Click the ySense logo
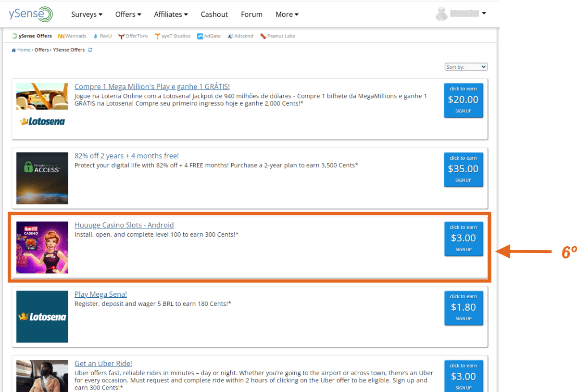The image size is (577, 392). tap(30, 14)
